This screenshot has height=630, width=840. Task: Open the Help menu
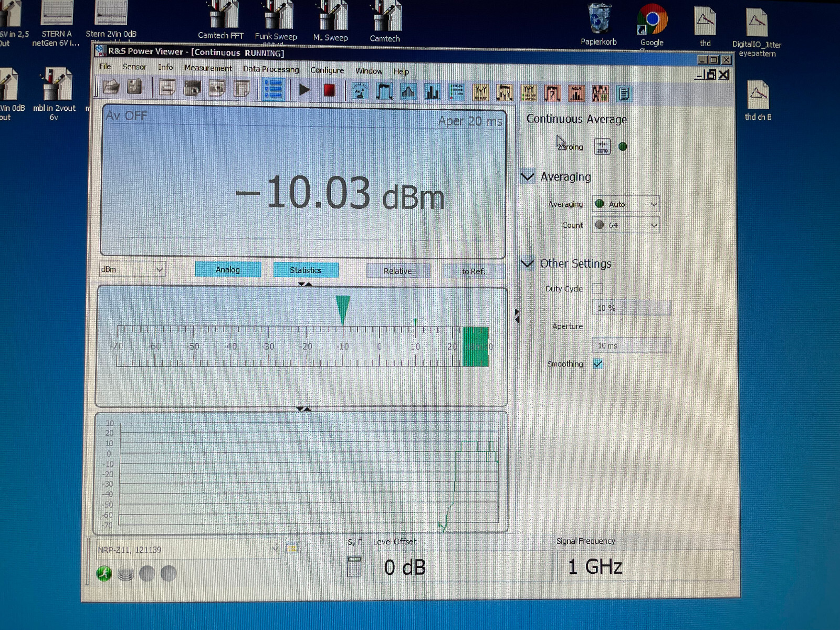(401, 71)
